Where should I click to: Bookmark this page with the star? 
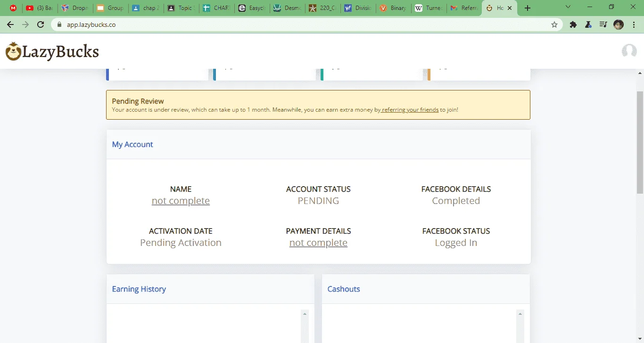pos(554,24)
